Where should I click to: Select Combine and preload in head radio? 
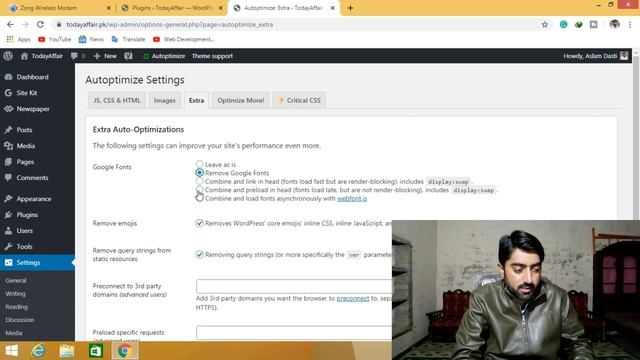[x=199, y=190]
